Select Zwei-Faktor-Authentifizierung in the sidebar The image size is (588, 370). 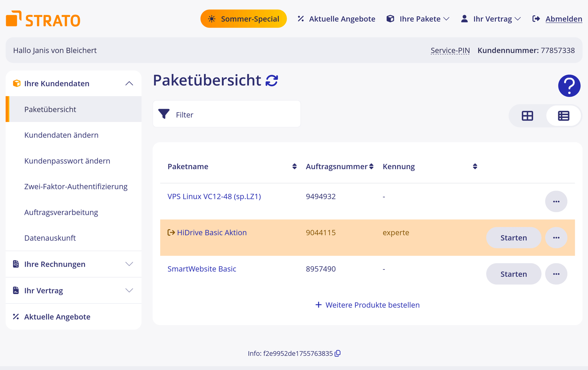point(76,186)
